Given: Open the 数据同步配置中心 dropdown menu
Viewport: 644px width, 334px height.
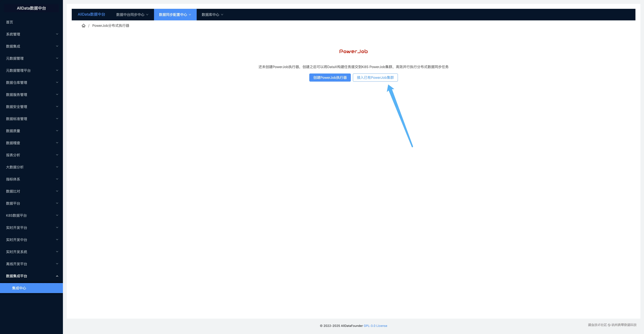Looking at the screenshot, I should [175, 14].
